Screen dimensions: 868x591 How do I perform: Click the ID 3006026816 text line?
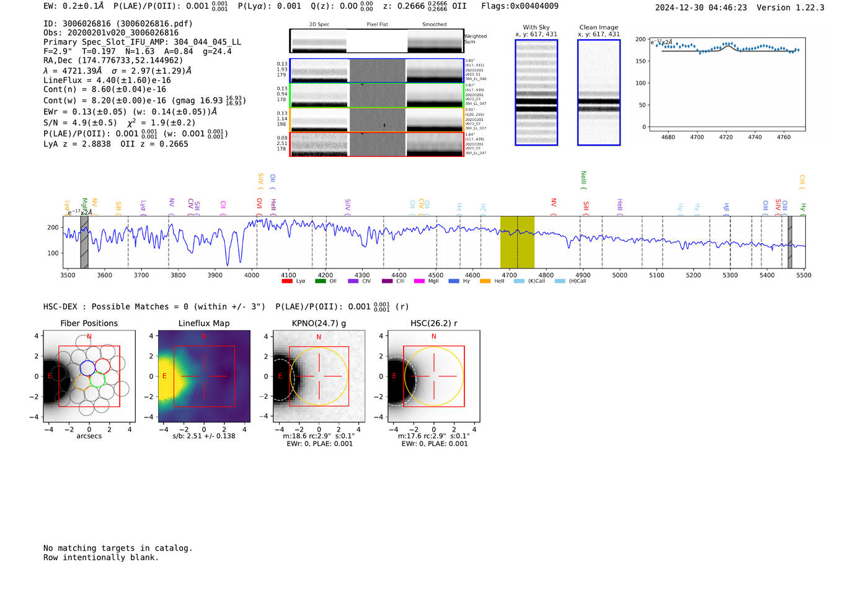pyautogui.click(x=118, y=24)
